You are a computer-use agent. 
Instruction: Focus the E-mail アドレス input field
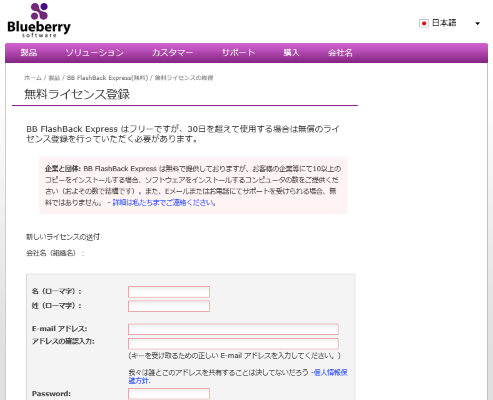233,329
